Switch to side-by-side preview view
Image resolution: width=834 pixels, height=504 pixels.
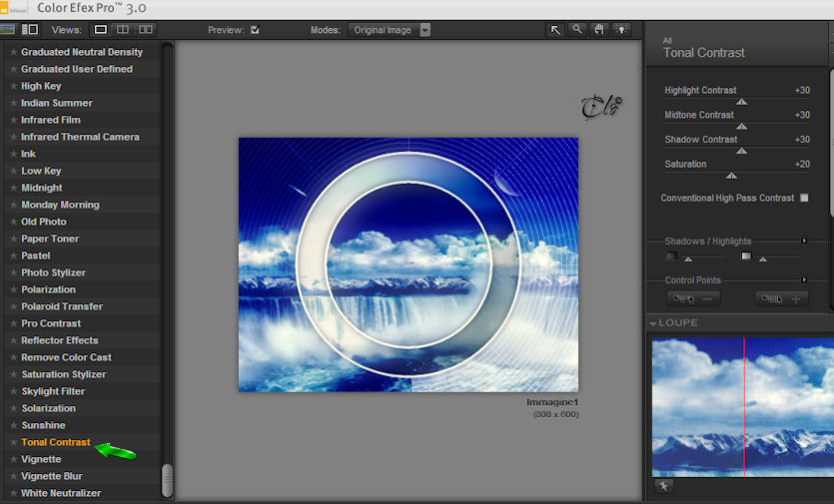145,30
